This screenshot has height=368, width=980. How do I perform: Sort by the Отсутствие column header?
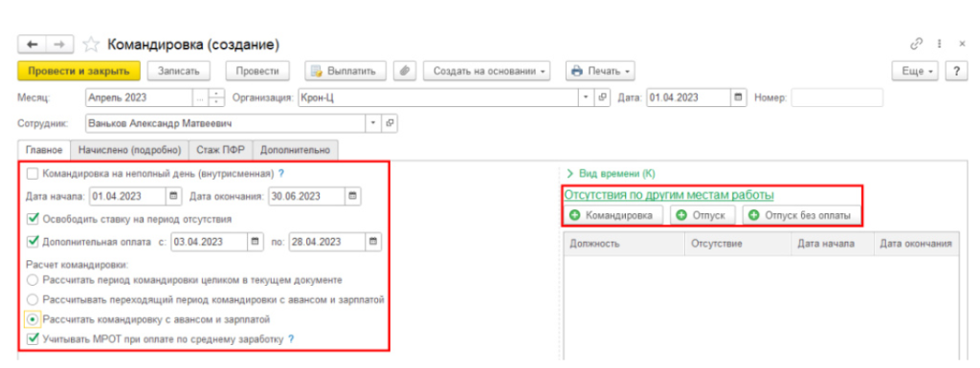tap(738, 244)
